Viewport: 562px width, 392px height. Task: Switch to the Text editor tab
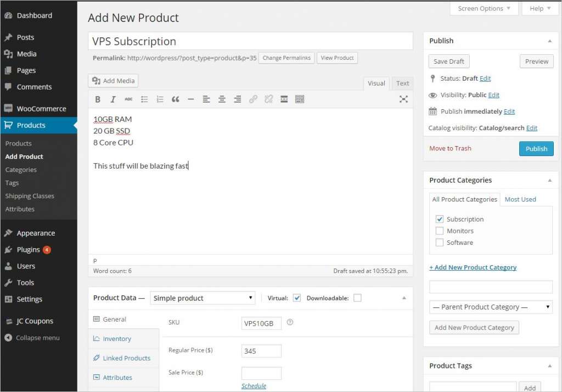(402, 83)
